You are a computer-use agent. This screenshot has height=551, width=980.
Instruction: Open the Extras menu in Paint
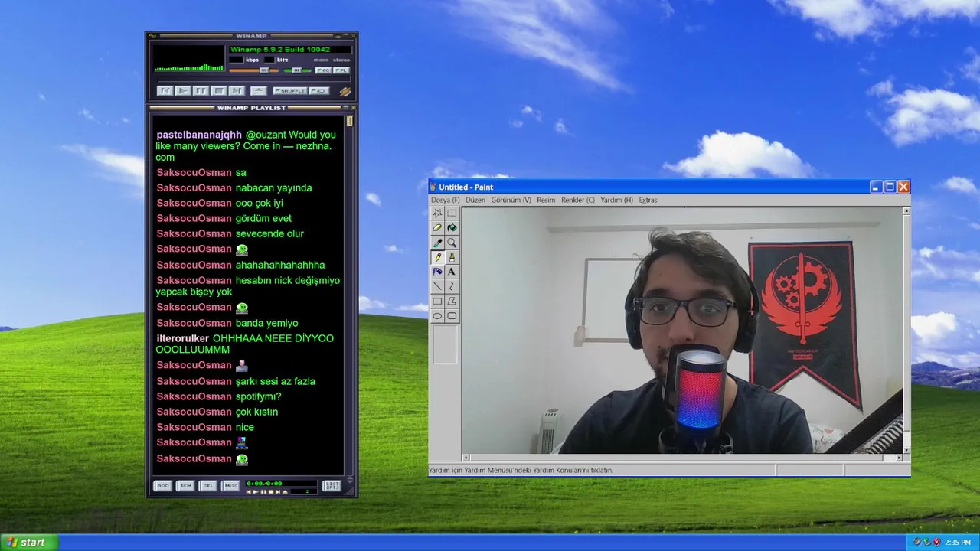coord(648,200)
